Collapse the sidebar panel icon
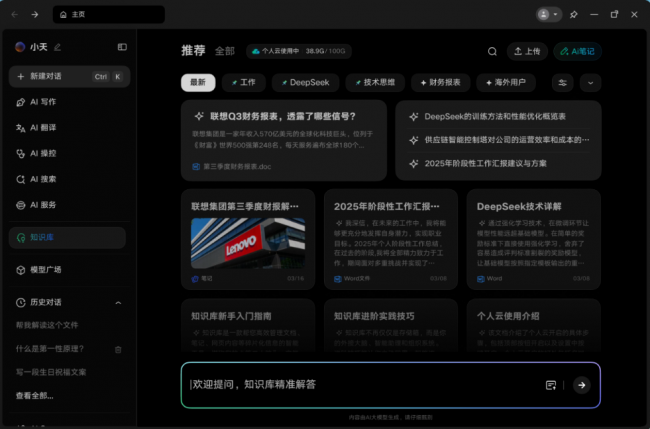The image size is (650, 429). pyautogui.click(x=122, y=47)
